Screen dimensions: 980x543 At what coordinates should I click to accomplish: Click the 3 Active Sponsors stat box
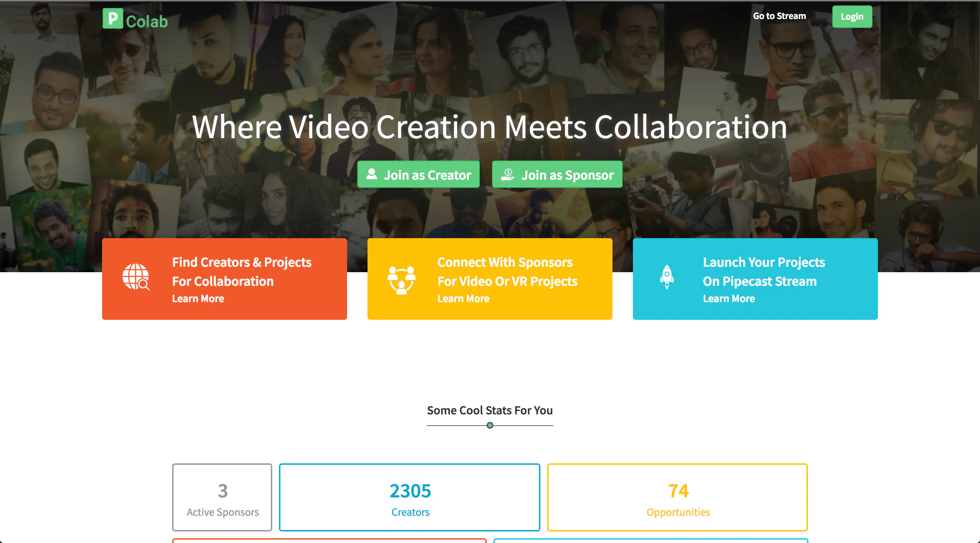click(222, 497)
